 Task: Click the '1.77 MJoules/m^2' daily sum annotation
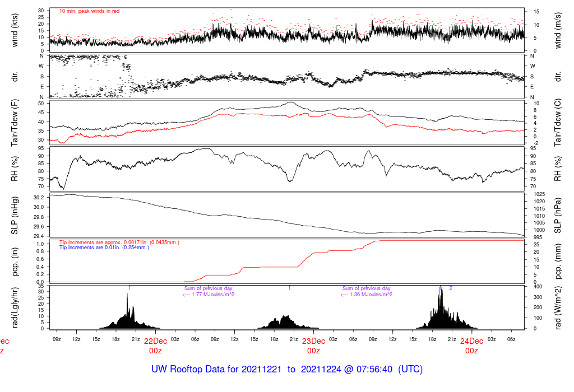click(209, 295)
